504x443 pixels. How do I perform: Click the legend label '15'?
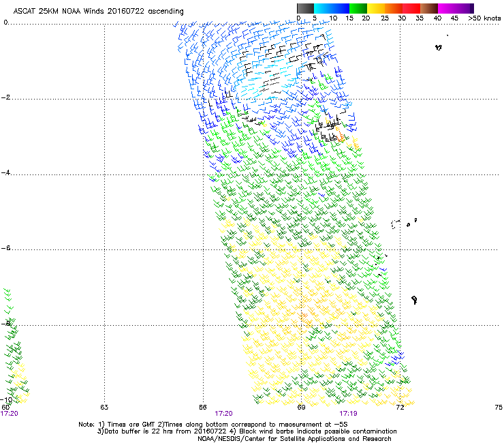[349, 18]
